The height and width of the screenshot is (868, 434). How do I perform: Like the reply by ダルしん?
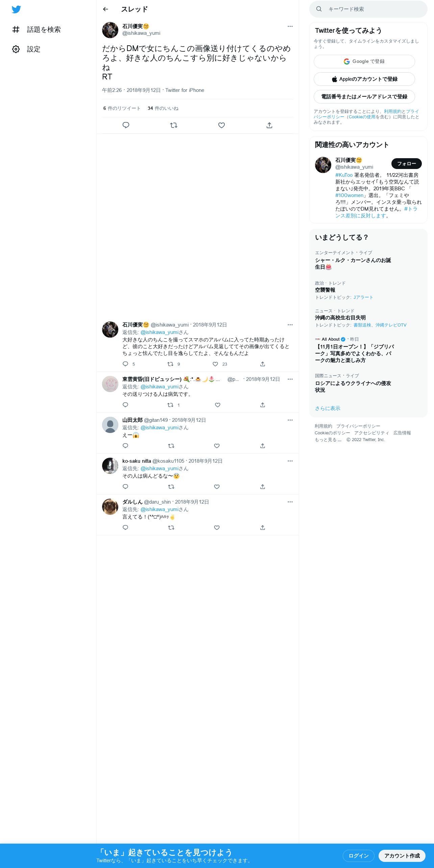[x=217, y=528]
